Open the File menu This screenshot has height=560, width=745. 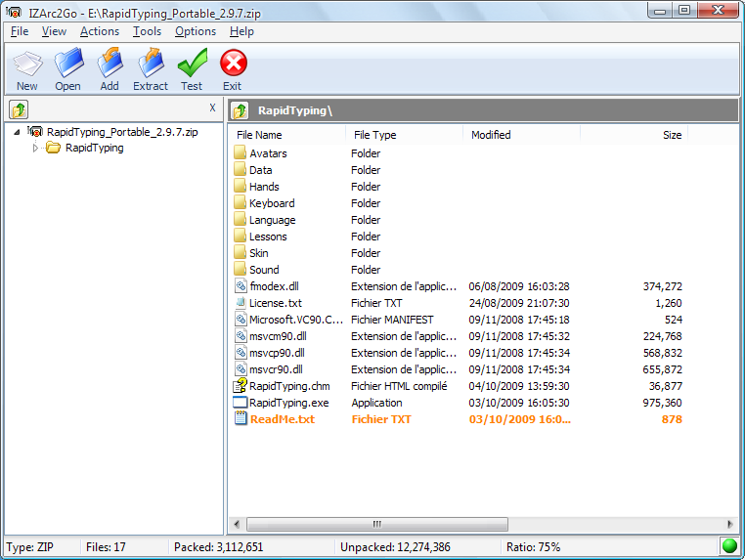click(20, 31)
